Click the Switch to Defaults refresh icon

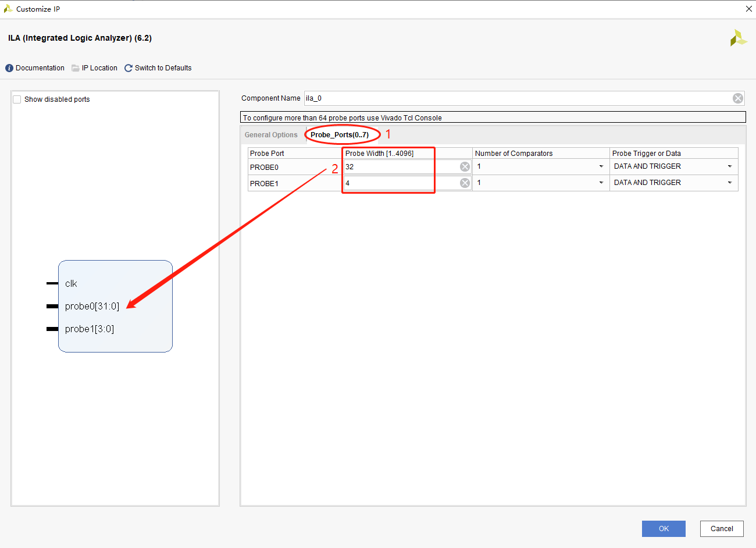(x=129, y=68)
